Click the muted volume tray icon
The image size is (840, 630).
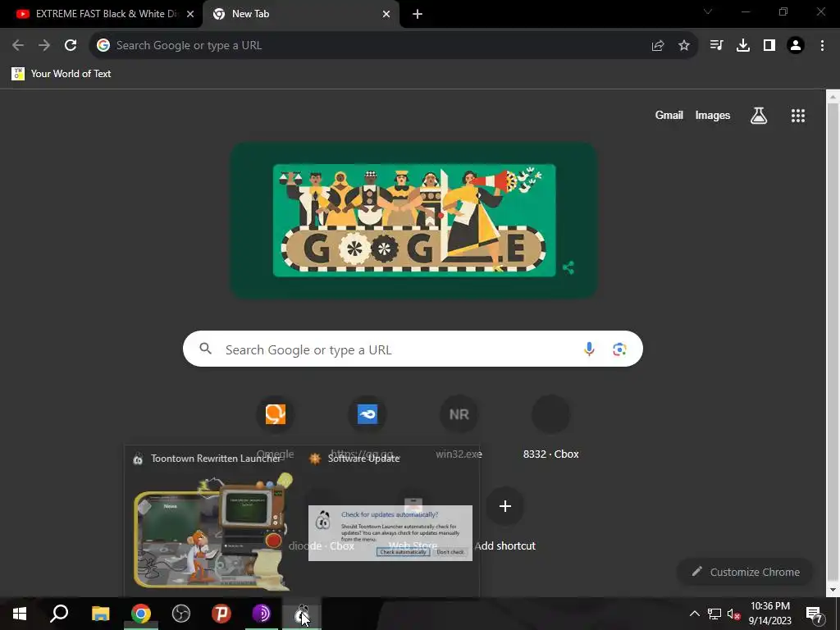coord(733,614)
